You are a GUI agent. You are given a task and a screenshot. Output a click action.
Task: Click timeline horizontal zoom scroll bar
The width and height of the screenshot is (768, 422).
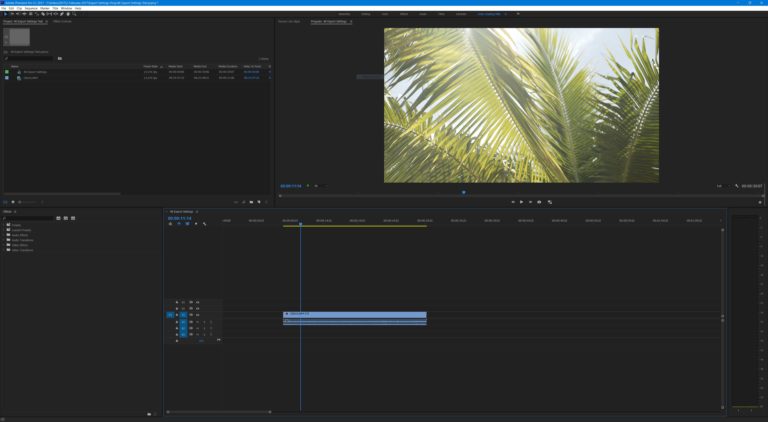point(218,412)
